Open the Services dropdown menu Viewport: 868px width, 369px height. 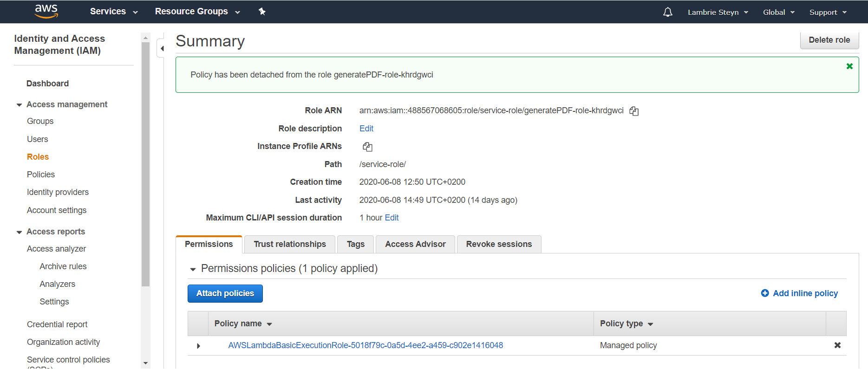coord(114,12)
